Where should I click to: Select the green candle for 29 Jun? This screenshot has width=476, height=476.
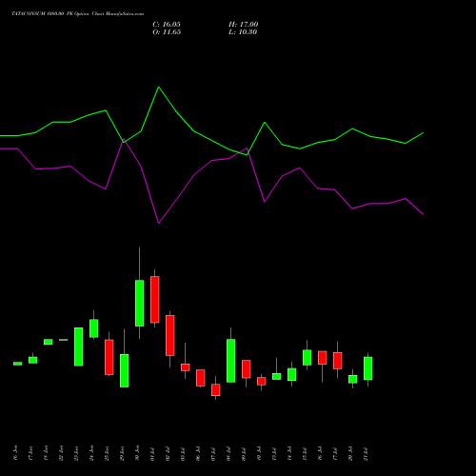125,370
